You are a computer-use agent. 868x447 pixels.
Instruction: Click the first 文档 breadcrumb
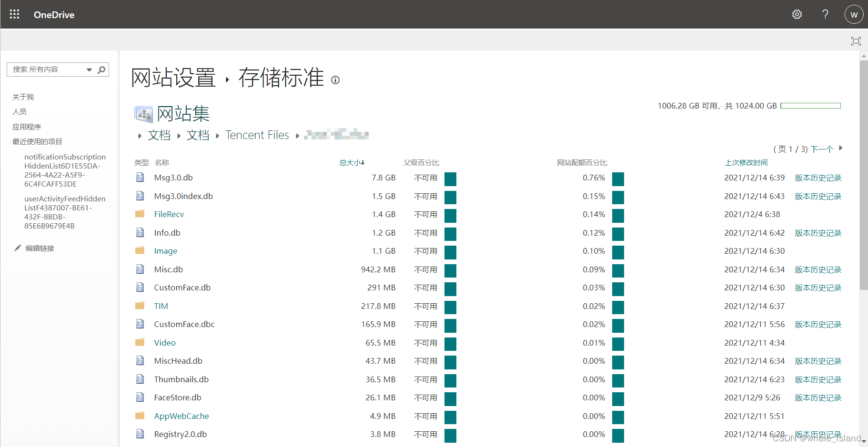tap(159, 135)
